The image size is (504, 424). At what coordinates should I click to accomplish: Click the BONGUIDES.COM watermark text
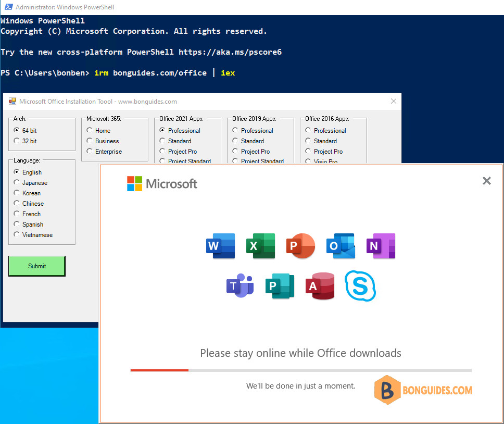pos(437,390)
